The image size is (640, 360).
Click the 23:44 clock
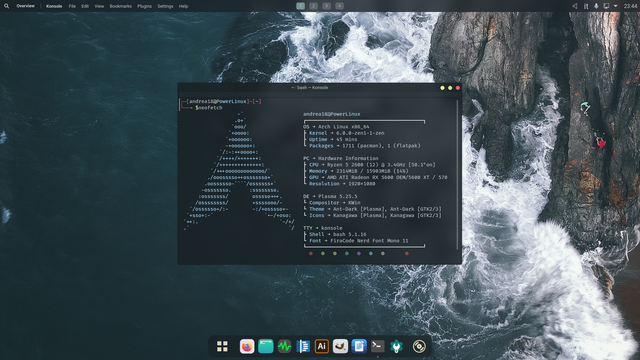click(630, 6)
